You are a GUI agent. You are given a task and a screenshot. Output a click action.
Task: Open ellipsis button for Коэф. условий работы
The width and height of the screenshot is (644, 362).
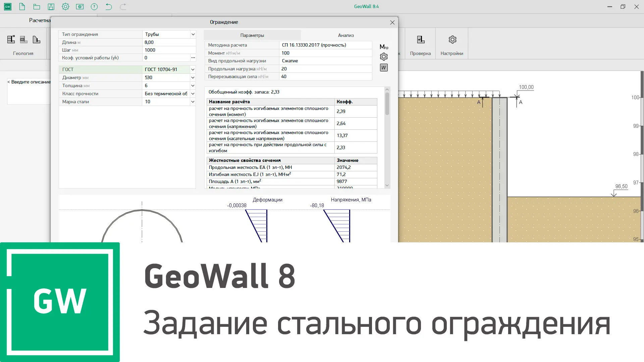[x=193, y=58]
